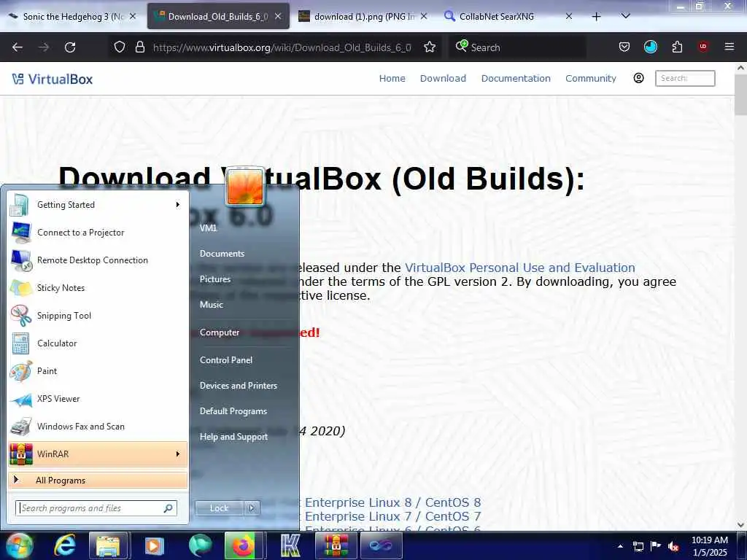Switch to download (1).png tab
747x560 pixels.
(362, 17)
